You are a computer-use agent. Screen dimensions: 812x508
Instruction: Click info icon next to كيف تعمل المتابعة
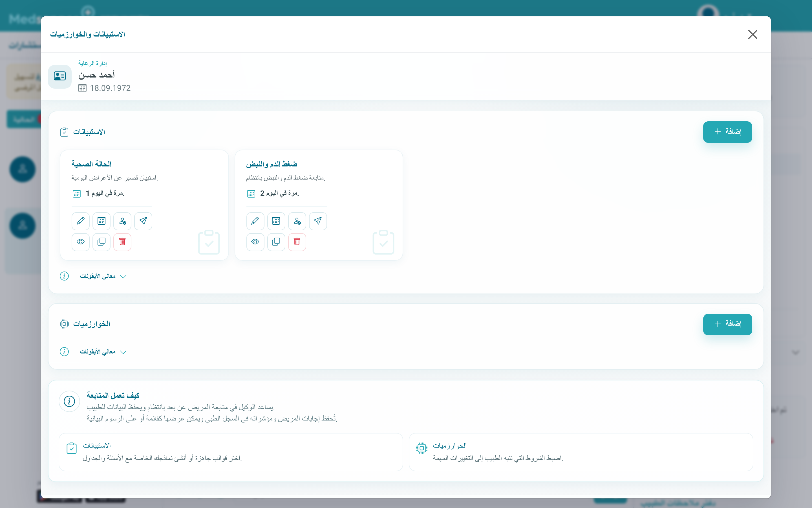pyautogui.click(x=69, y=401)
